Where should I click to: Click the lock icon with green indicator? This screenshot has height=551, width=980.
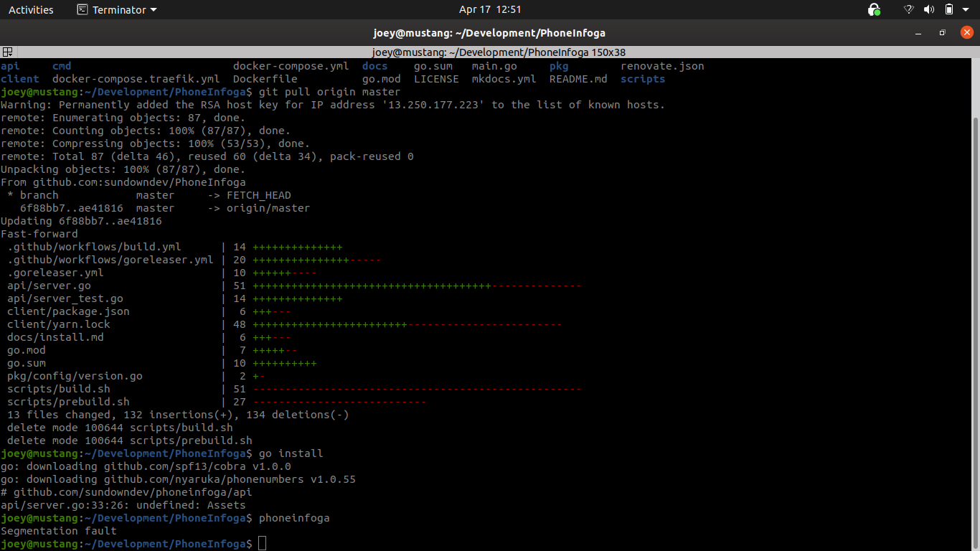[873, 9]
